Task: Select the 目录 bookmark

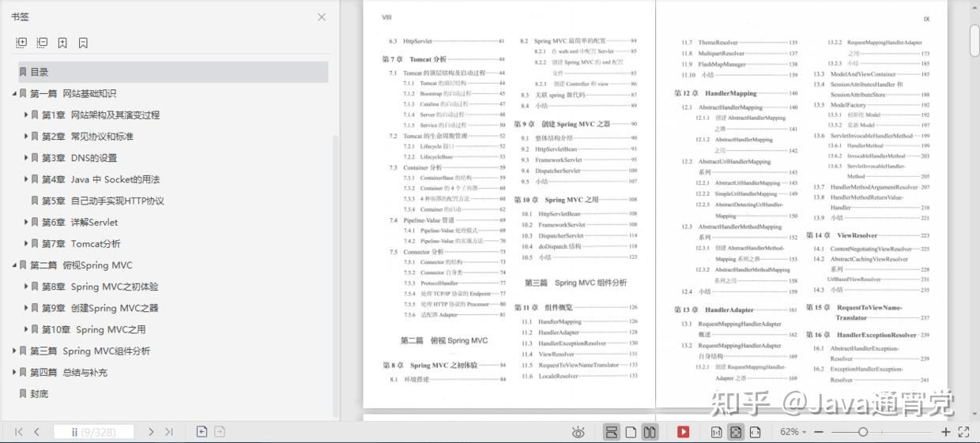Action: coord(173,72)
